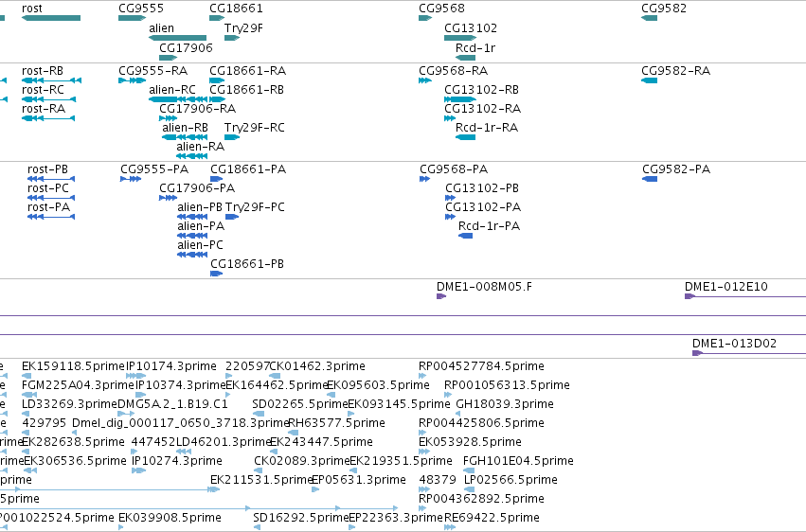Select protein CG9568-PA
The height and width of the screenshot is (532, 806).
(x=454, y=169)
